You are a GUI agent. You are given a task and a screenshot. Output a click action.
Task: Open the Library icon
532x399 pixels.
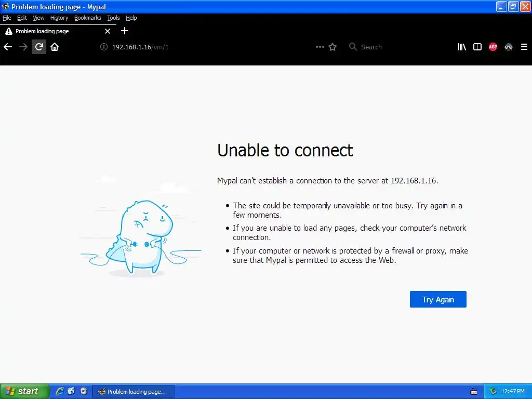(462, 47)
